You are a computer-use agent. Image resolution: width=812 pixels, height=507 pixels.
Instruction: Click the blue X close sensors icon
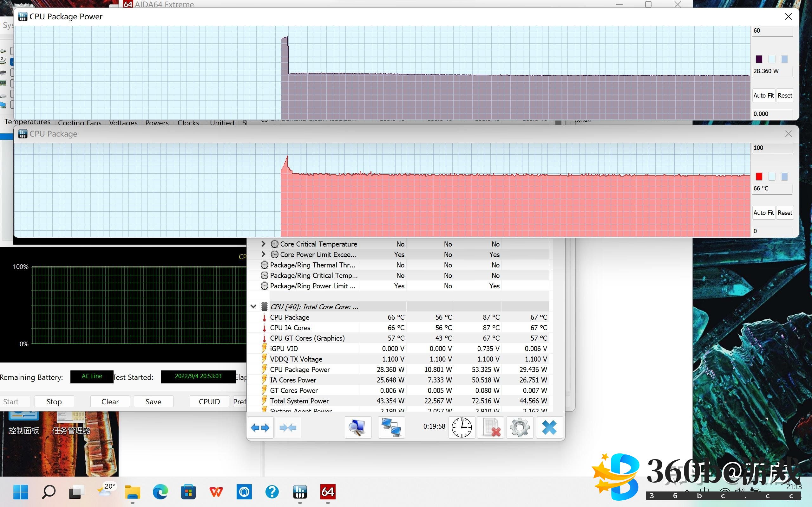click(549, 427)
